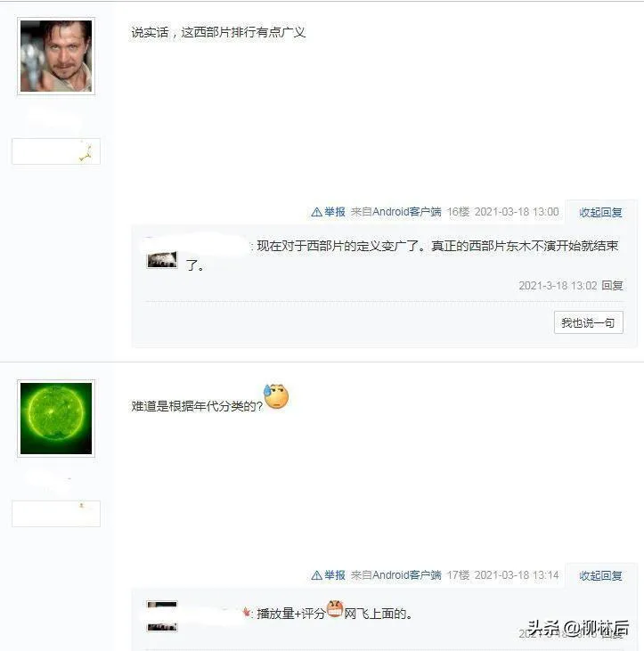Image resolution: width=644 pixels, height=651 pixels.
Task: Click 来自Android客户端 link on floor 16
Action: click(395, 212)
